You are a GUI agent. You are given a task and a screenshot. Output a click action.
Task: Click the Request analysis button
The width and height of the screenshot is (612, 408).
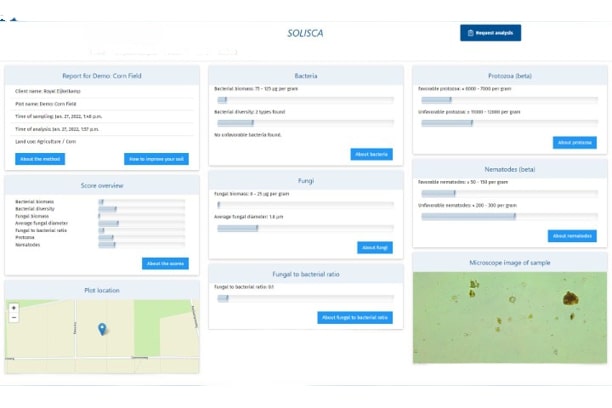click(490, 33)
